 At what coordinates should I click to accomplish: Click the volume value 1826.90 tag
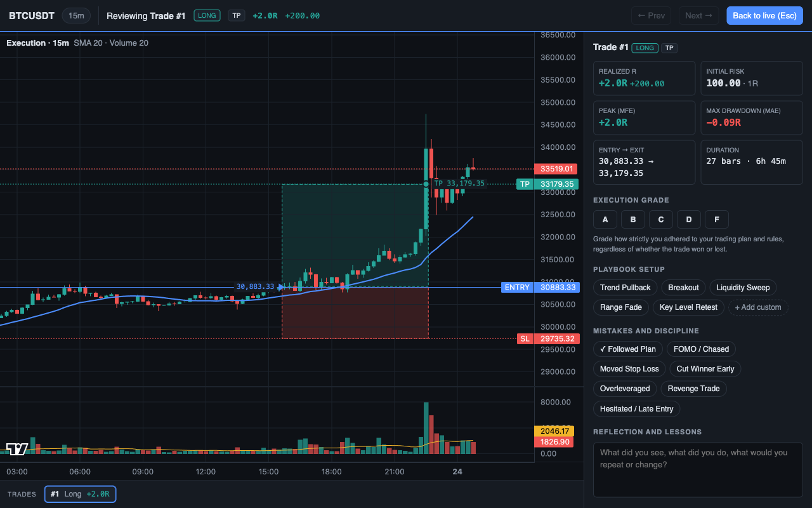point(554,442)
